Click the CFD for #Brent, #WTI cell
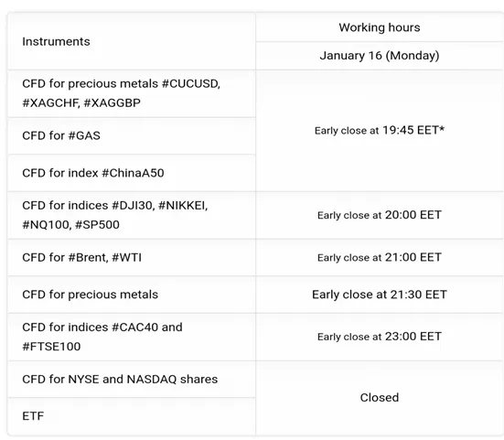504x440 pixels. click(x=132, y=257)
